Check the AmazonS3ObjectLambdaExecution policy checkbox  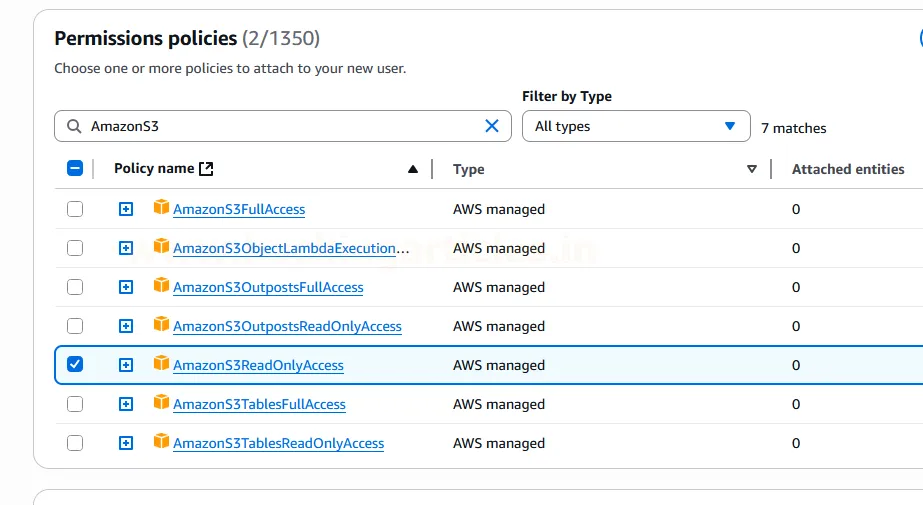point(75,248)
